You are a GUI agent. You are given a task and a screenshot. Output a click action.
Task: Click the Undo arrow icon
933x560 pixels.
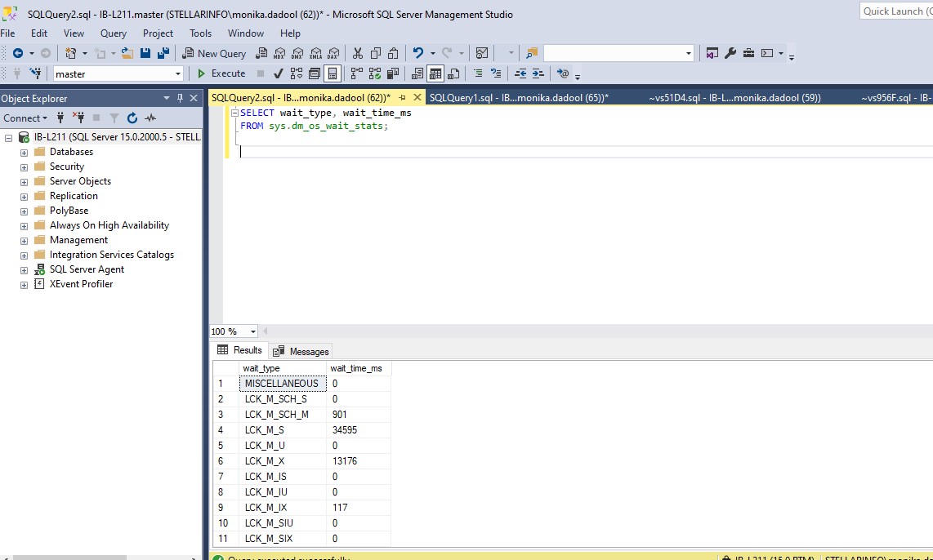coord(418,53)
